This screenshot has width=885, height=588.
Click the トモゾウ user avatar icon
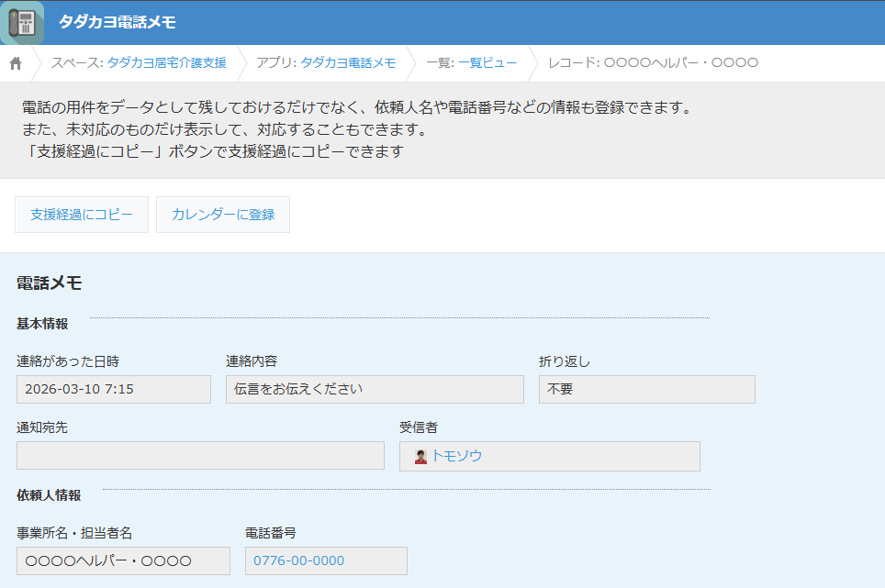(420, 456)
